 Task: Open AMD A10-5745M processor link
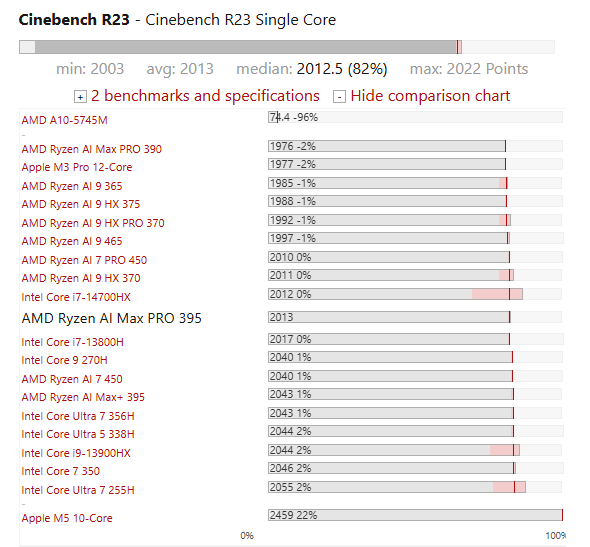(x=64, y=120)
